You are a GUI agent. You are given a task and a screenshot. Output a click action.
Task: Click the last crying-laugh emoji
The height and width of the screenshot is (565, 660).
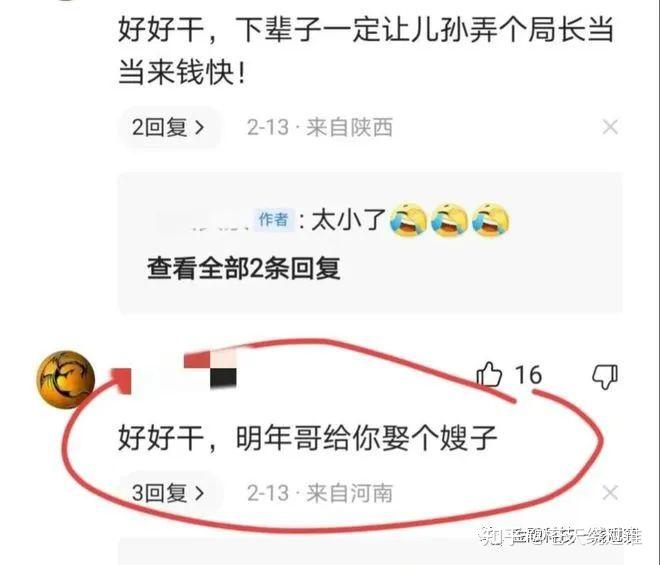click(x=490, y=220)
